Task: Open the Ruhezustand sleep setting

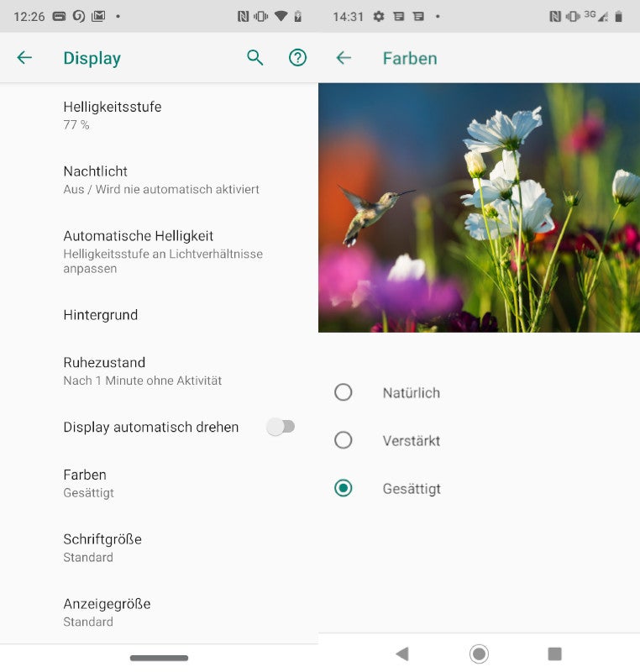Action: (x=159, y=371)
